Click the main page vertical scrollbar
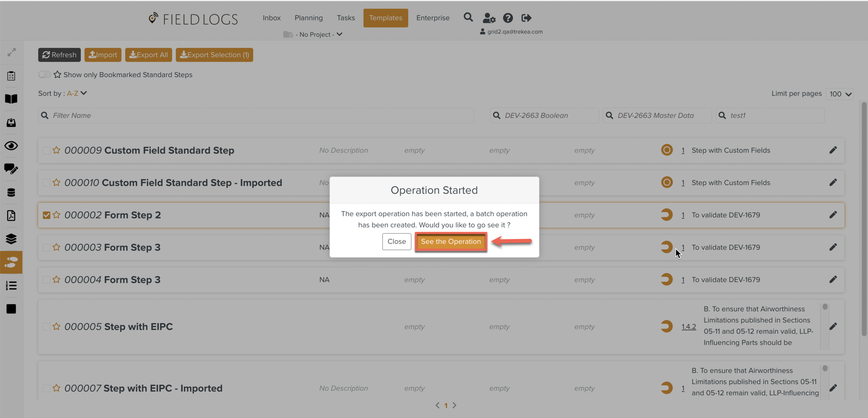The width and height of the screenshot is (868, 418). pyautogui.click(x=864, y=219)
